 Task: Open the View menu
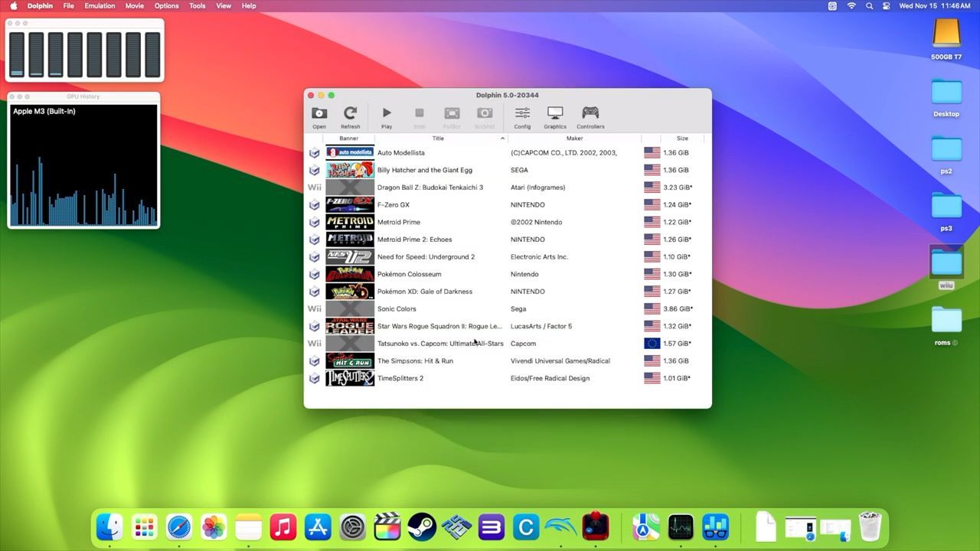point(224,5)
